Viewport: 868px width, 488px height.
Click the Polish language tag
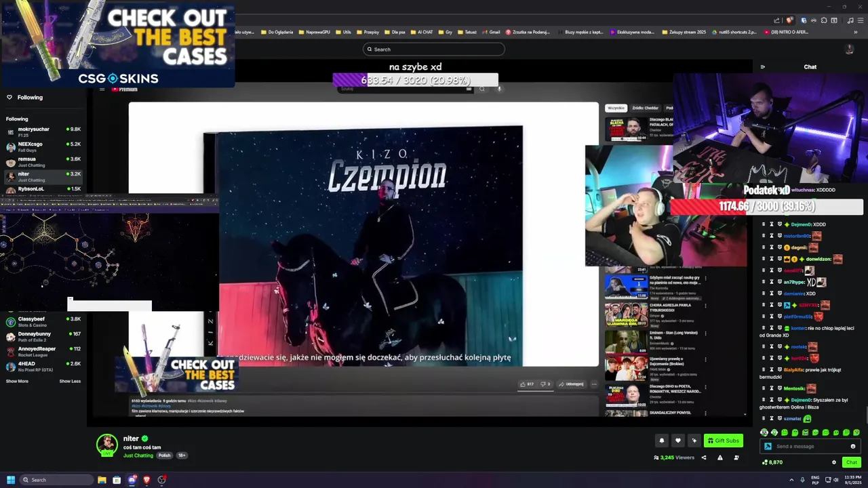pyautogui.click(x=165, y=455)
